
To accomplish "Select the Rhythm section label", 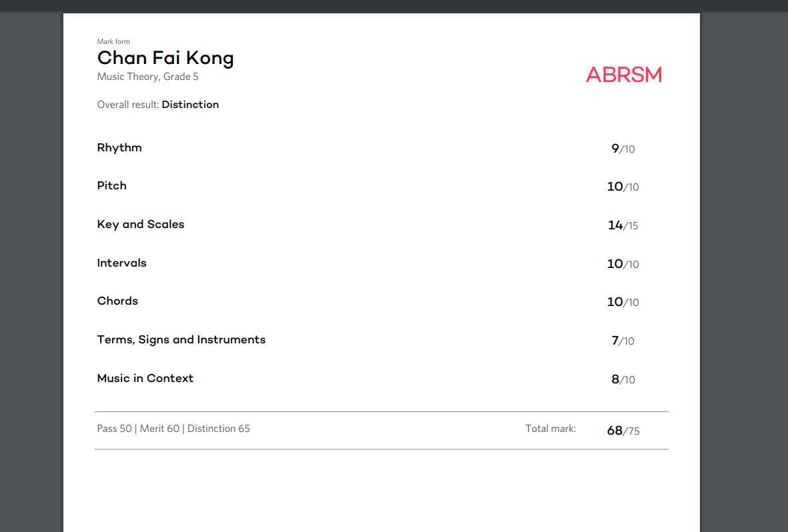I will (119, 148).
